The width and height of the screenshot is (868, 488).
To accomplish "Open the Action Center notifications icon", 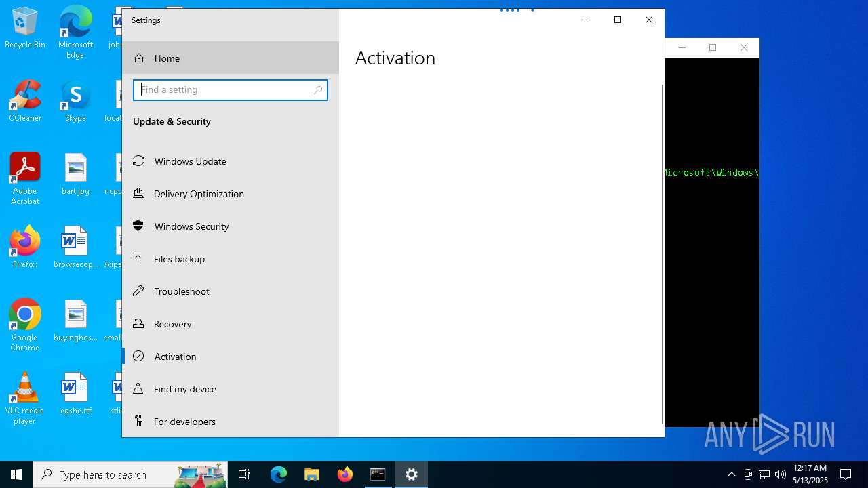I will tap(846, 474).
